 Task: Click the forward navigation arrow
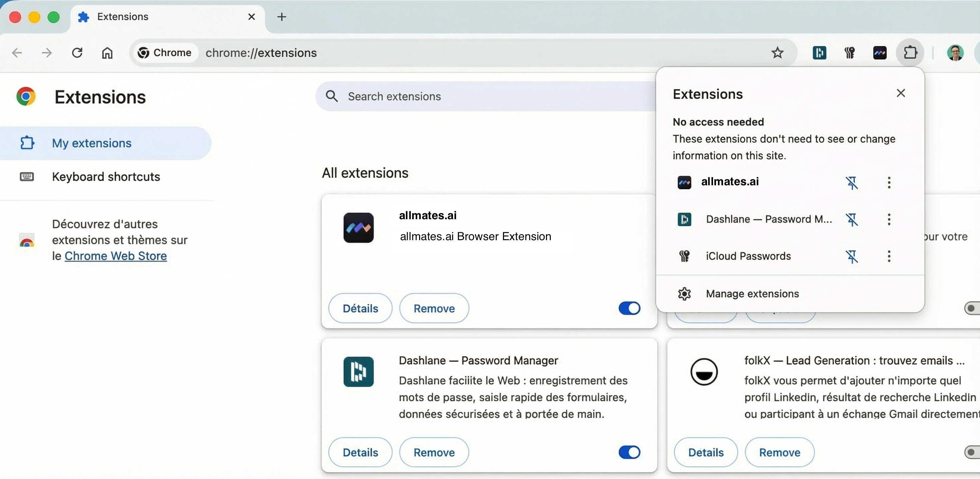[x=47, y=53]
